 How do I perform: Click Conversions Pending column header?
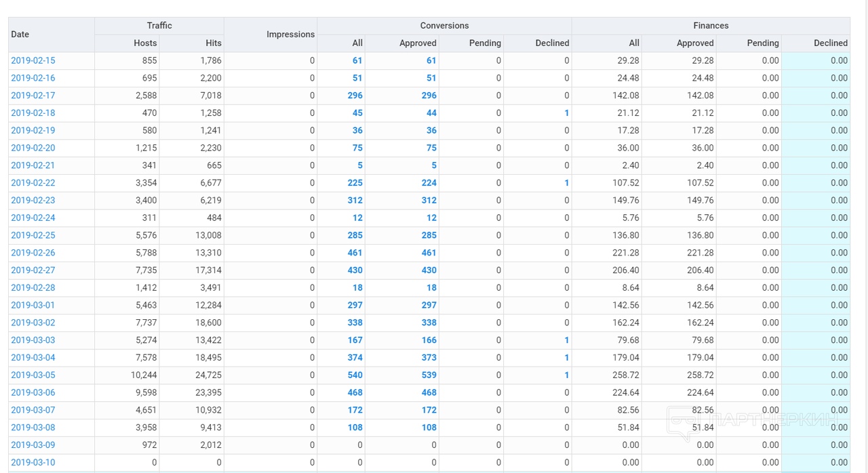pyautogui.click(x=485, y=43)
